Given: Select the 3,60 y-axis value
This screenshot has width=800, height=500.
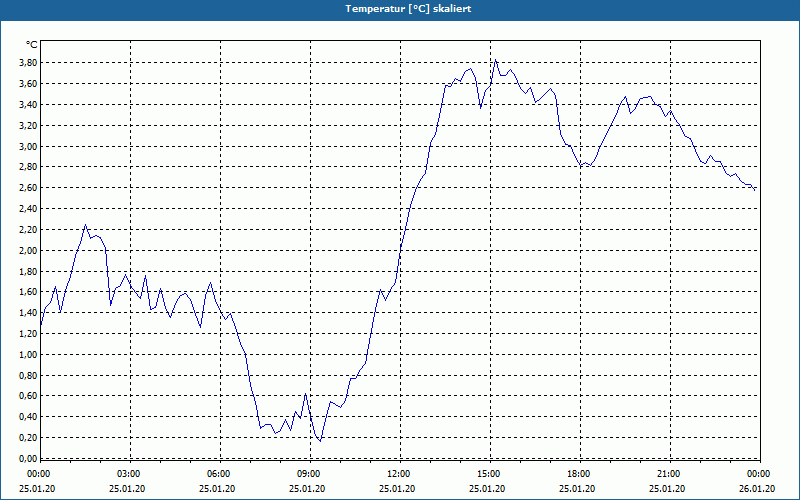Looking at the screenshot, I should click(x=29, y=84).
